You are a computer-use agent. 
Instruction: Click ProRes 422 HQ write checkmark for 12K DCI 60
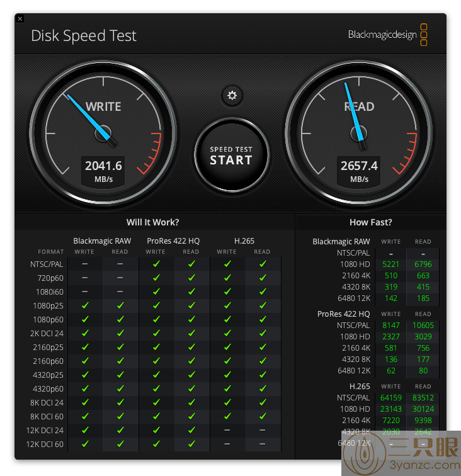(156, 444)
